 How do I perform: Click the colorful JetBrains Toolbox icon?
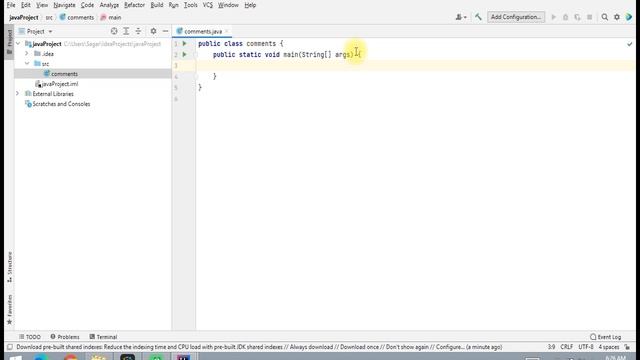click(x=629, y=17)
